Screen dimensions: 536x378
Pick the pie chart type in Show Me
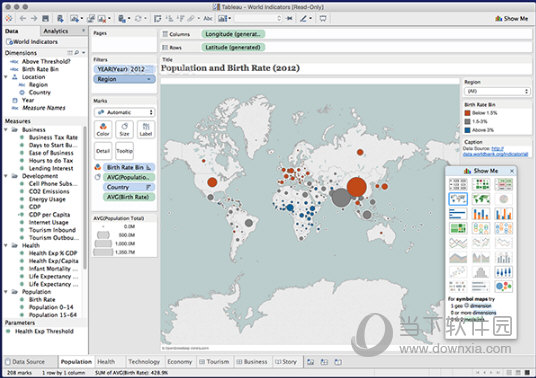504,199
